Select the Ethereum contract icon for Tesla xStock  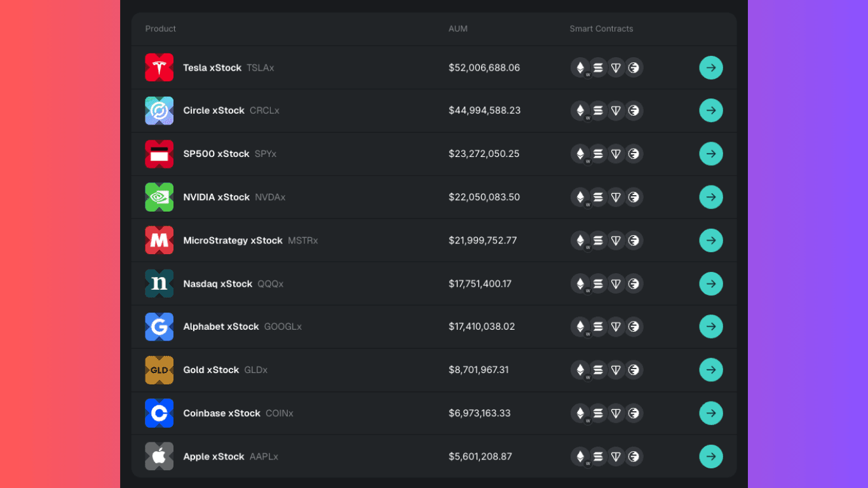[580, 67]
